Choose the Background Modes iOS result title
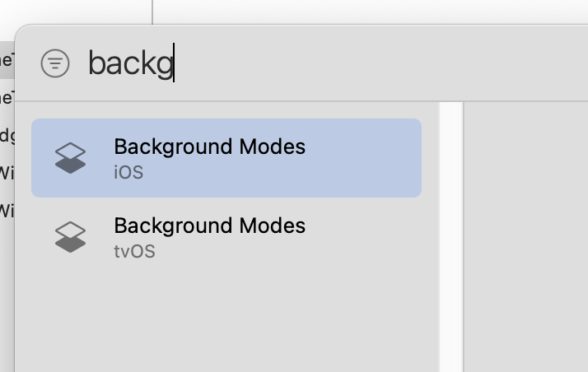The width and height of the screenshot is (588, 372). click(210, 146)
